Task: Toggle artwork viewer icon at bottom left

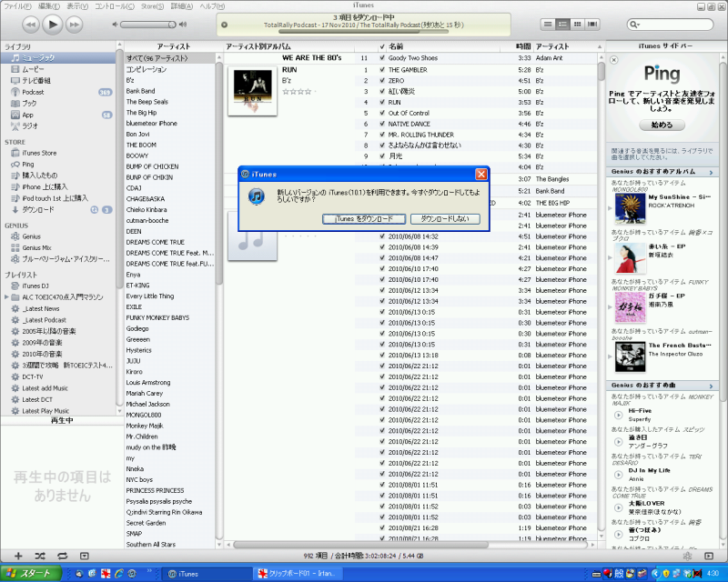Action: (84, 556)
